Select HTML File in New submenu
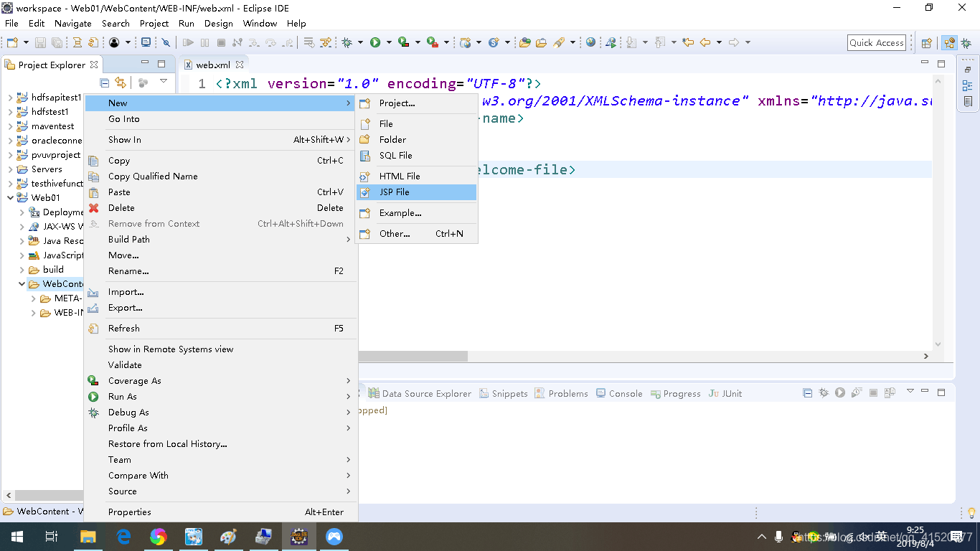The width and height of the screenshot is (980, 551). tap(416, 176)
